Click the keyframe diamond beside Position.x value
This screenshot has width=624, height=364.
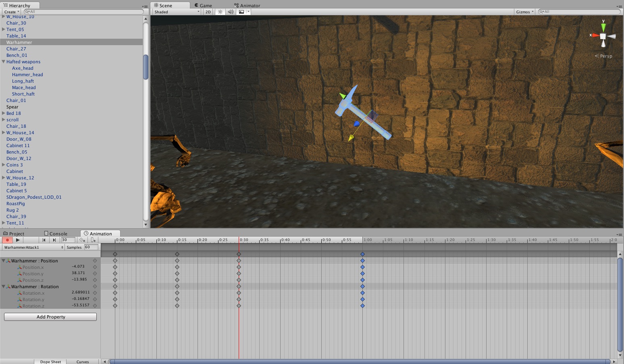point(95,267)
